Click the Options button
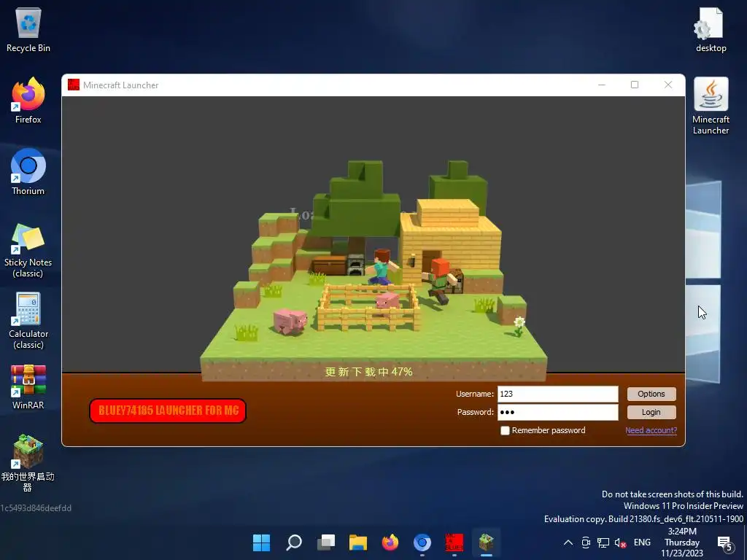Screen dimensions: 747x560 tap(651, 394)
